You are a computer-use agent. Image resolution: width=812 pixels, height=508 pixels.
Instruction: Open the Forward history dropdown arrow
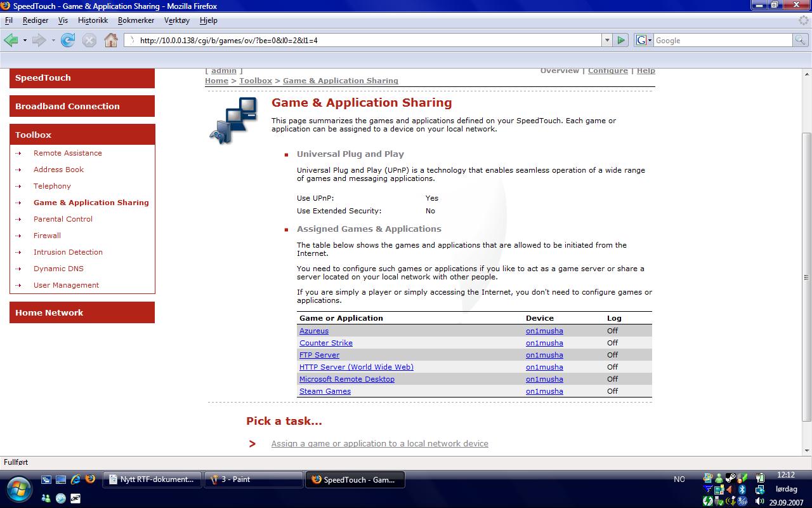(53, 41)
